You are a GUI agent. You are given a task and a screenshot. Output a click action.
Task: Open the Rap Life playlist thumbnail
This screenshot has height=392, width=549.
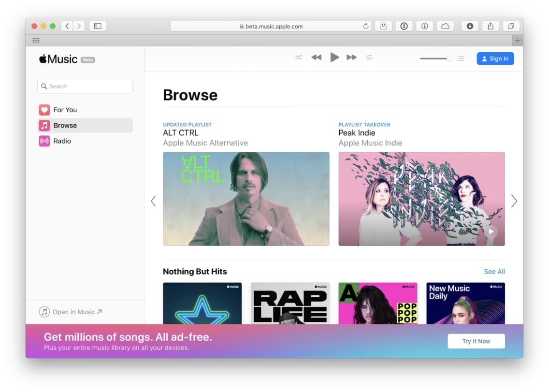pos(290,304)
